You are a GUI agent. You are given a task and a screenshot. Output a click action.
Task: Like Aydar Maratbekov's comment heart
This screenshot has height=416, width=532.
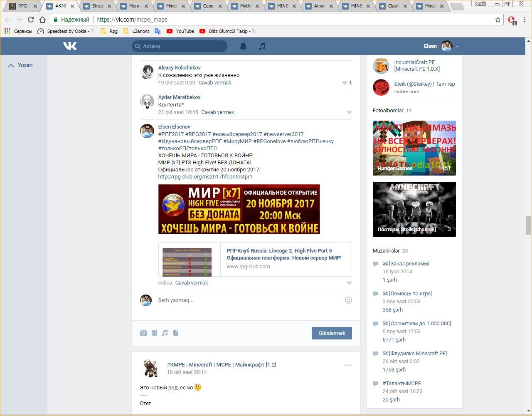(x=349, y=112)
